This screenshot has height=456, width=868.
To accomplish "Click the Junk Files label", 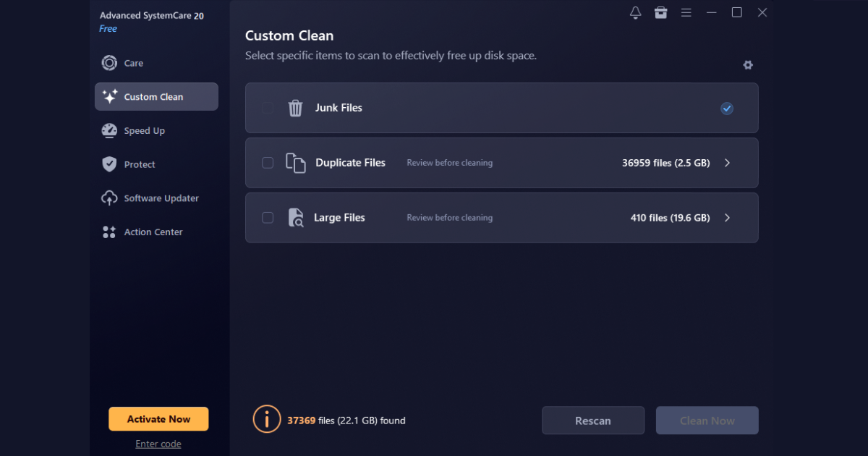I will tap(339, 108).
